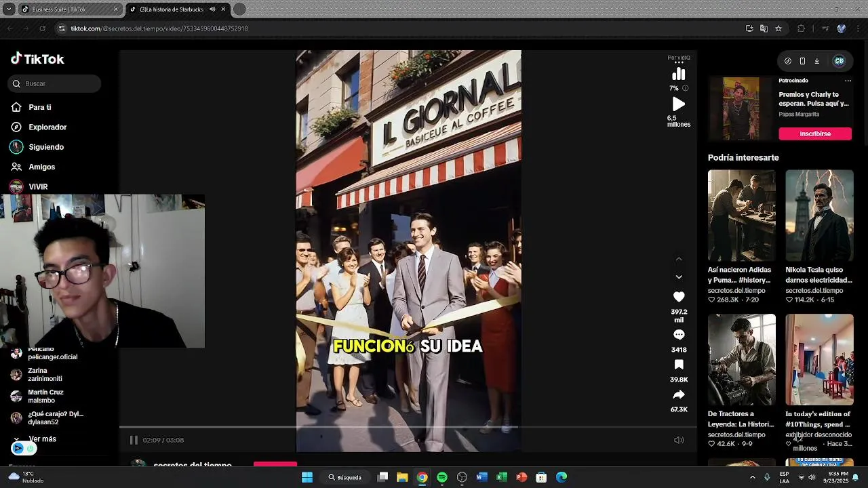
Task: Click the vidIQ play views icon
Action: pos(679,104)
